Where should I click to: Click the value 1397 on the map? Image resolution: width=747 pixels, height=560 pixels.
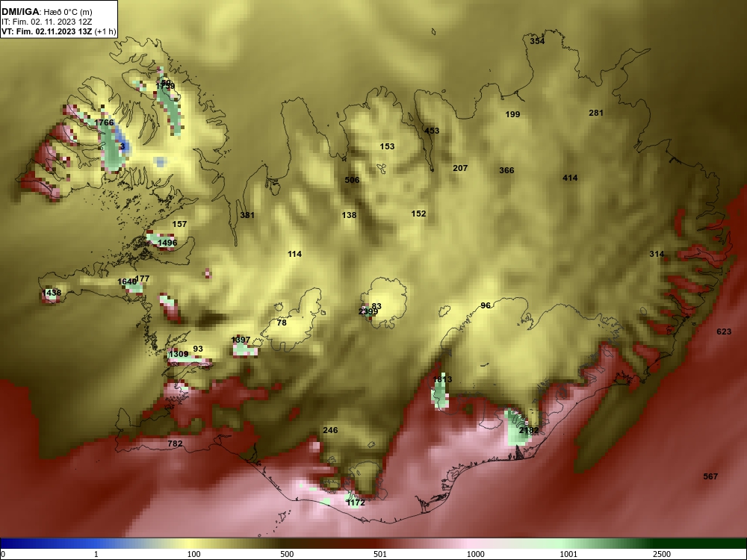241,340
